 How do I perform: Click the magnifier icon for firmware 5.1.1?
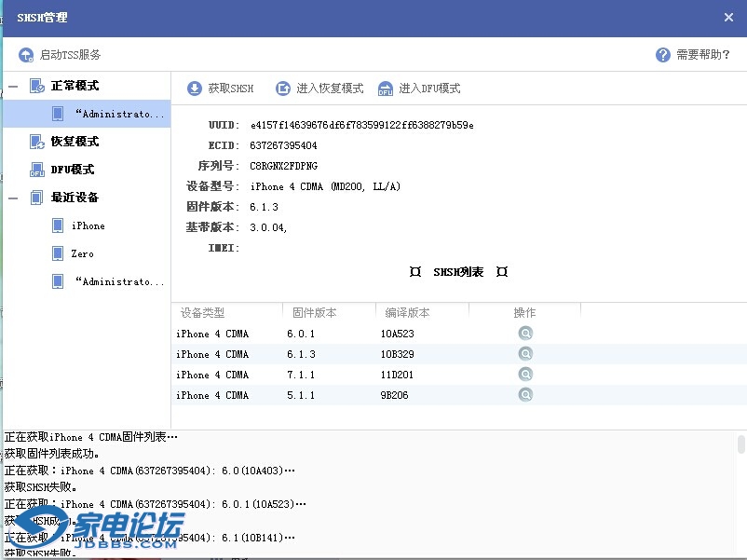point(525,395)
